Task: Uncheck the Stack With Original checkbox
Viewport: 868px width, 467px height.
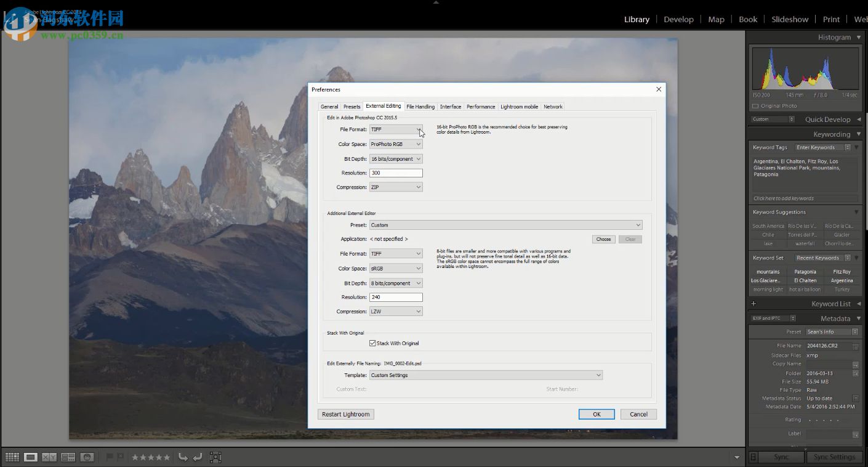Action: (372, 343)
